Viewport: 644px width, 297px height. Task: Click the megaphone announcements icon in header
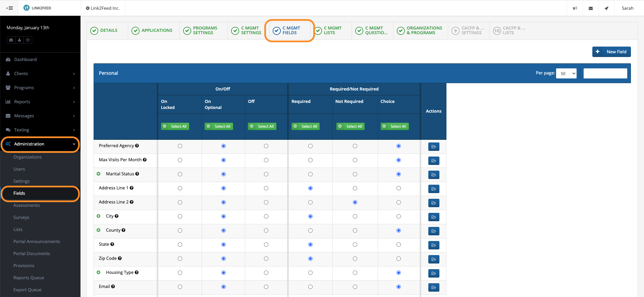pos(575,8)
